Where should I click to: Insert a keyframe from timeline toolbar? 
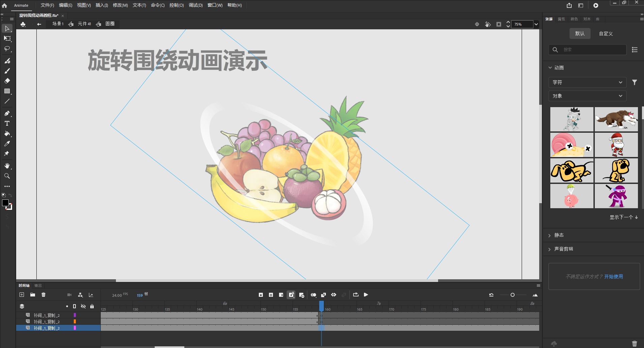pos(261,295)
